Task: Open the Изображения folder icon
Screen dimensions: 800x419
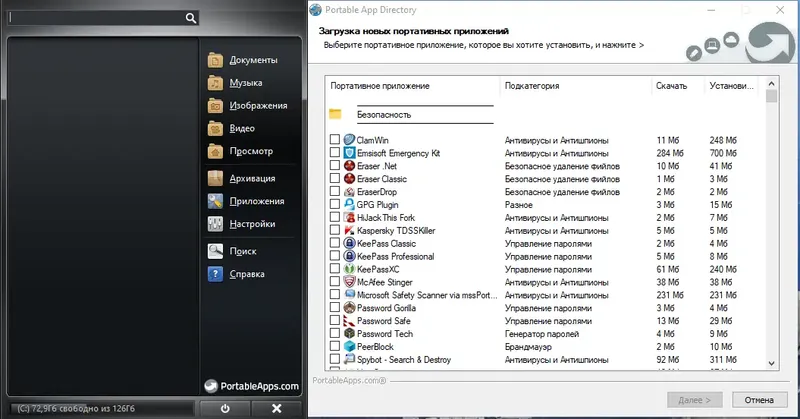Action: tap(215, 106)
